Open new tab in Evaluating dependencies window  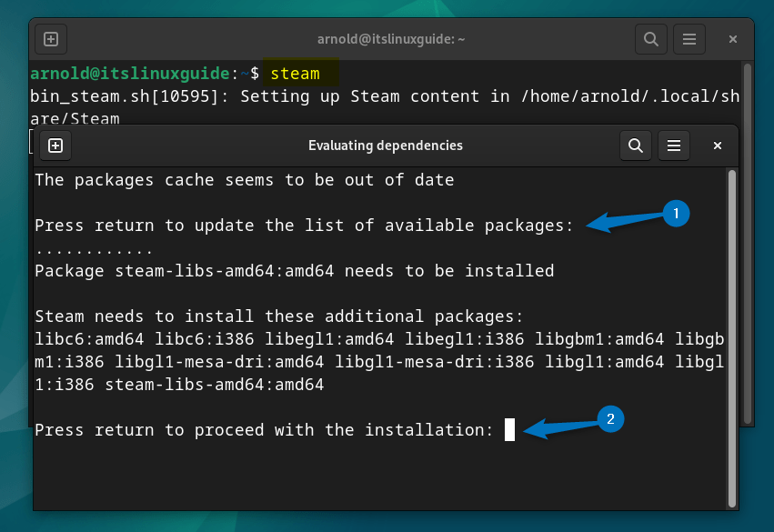[55, 146]
